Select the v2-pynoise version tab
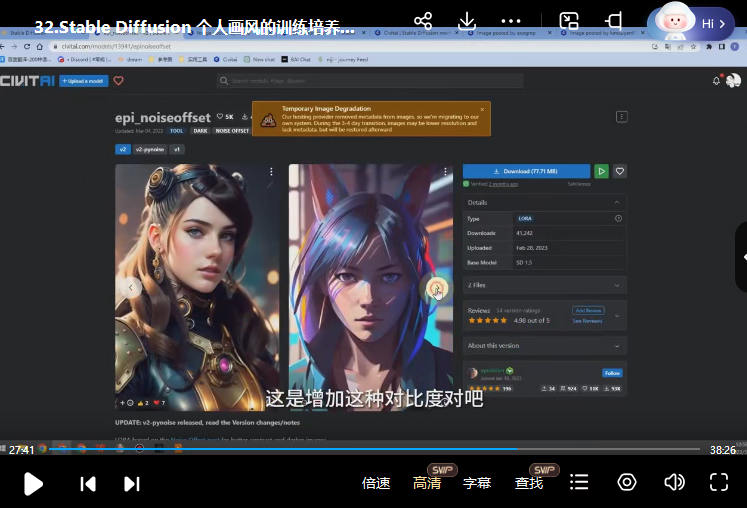Viewport: 747px width, 508px height. 149,149
